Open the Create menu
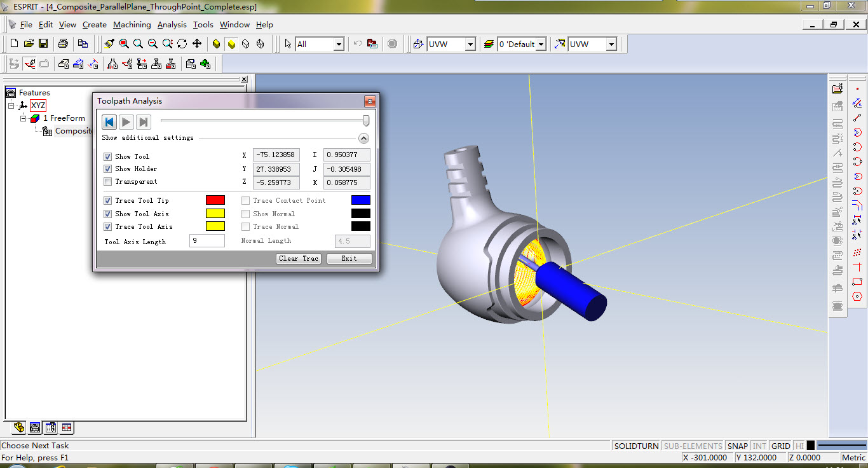 pos(95,25)
